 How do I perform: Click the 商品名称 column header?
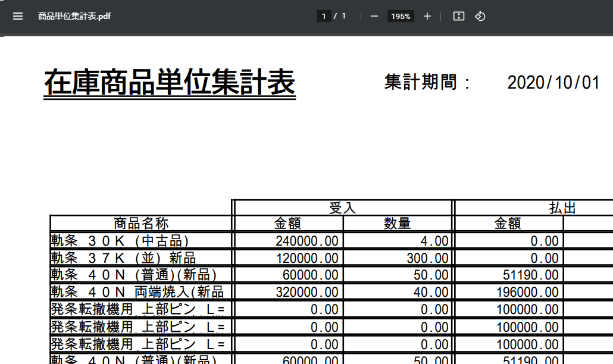click(139, 223)
